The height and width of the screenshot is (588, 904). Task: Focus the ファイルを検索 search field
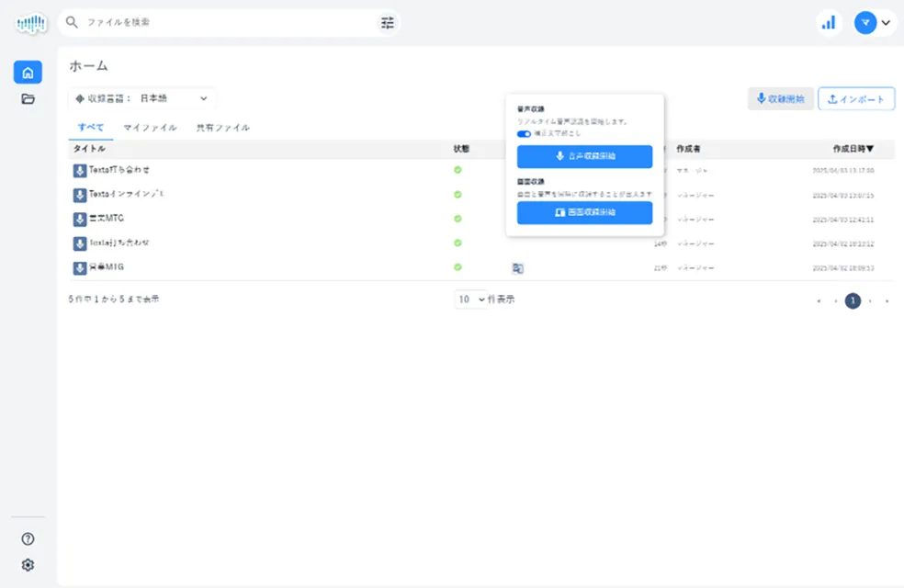coord(228,22)
